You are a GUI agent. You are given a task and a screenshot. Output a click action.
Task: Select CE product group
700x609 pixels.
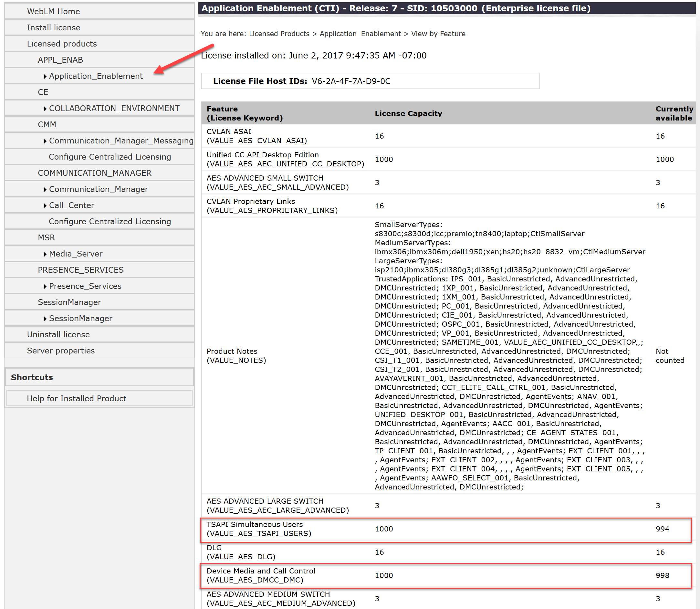(x=43, y=92)
